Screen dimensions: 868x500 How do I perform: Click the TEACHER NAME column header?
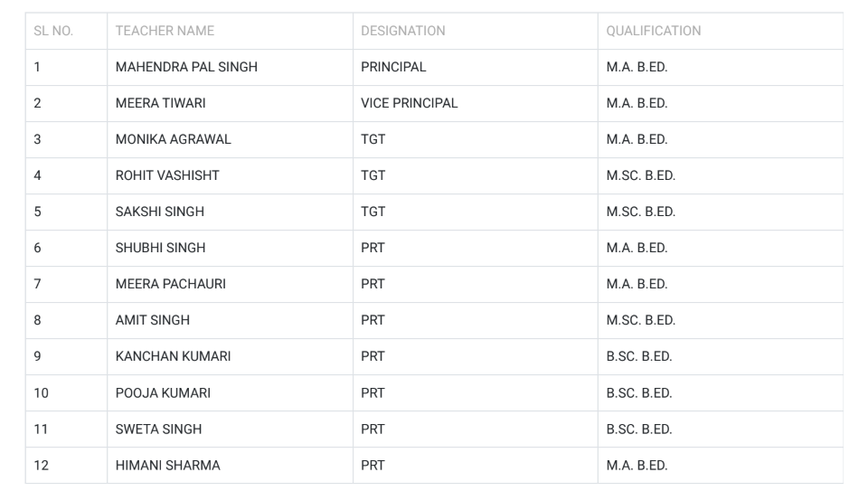pos(165,31)
